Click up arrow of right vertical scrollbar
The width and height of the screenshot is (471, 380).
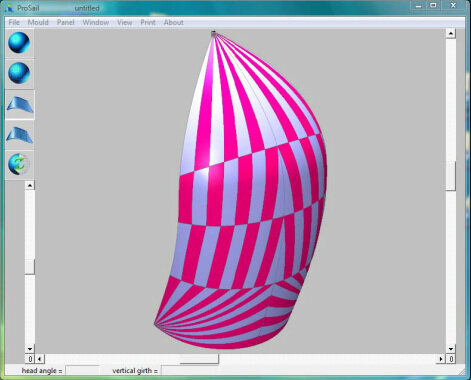[451, 33]
